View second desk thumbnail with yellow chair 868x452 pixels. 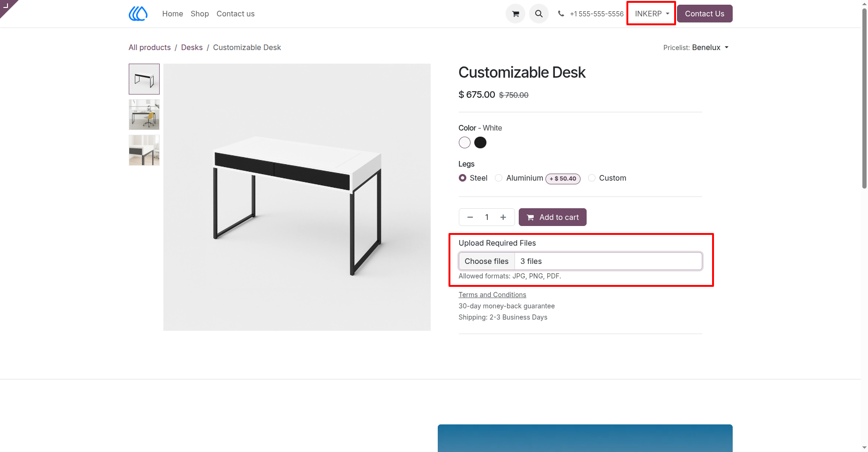click(144, 115)
